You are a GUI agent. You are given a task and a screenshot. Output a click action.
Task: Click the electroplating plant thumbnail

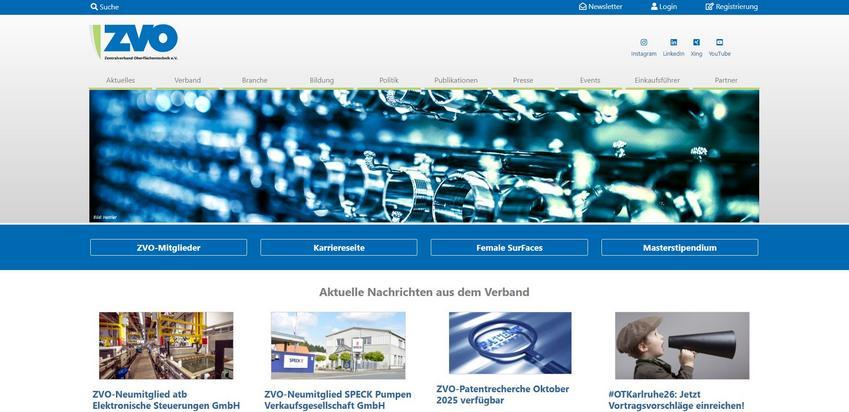166,345
